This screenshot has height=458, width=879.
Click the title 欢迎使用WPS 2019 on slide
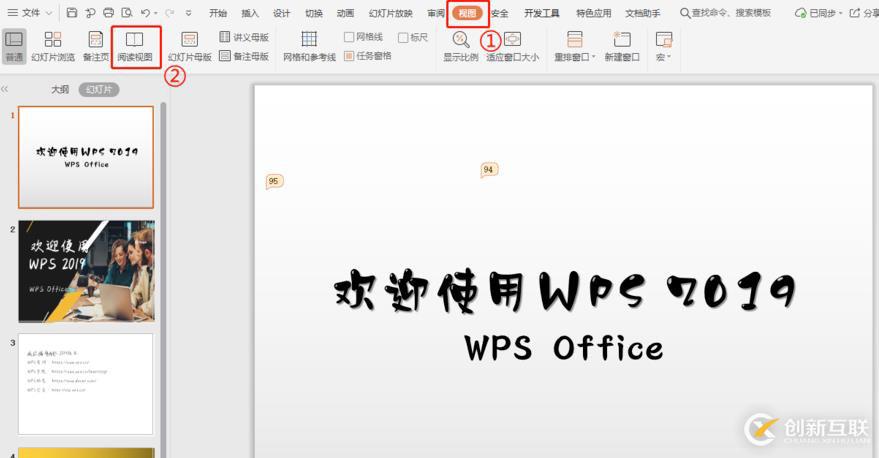coord(564,290)
